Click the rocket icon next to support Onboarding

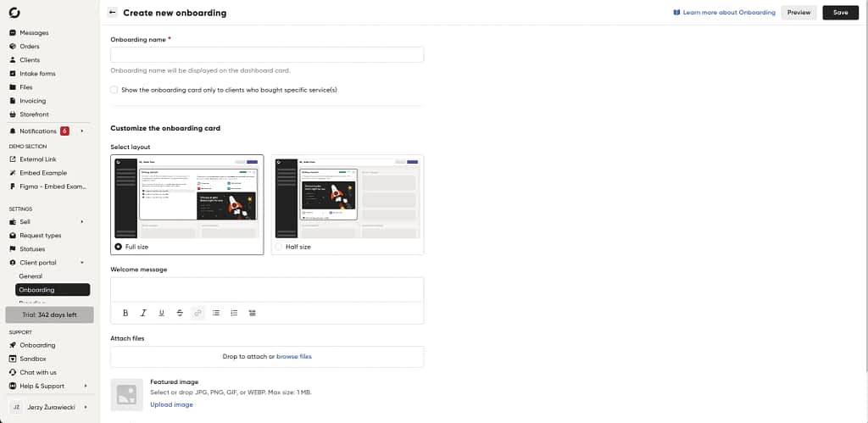coord(13,345)
